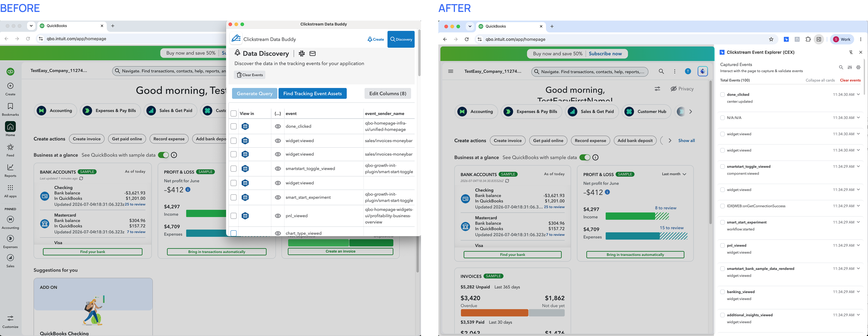Click Clickstream extension icon in AFTER Chrome toolbar

pyautogui.click(x=786, y=39)
